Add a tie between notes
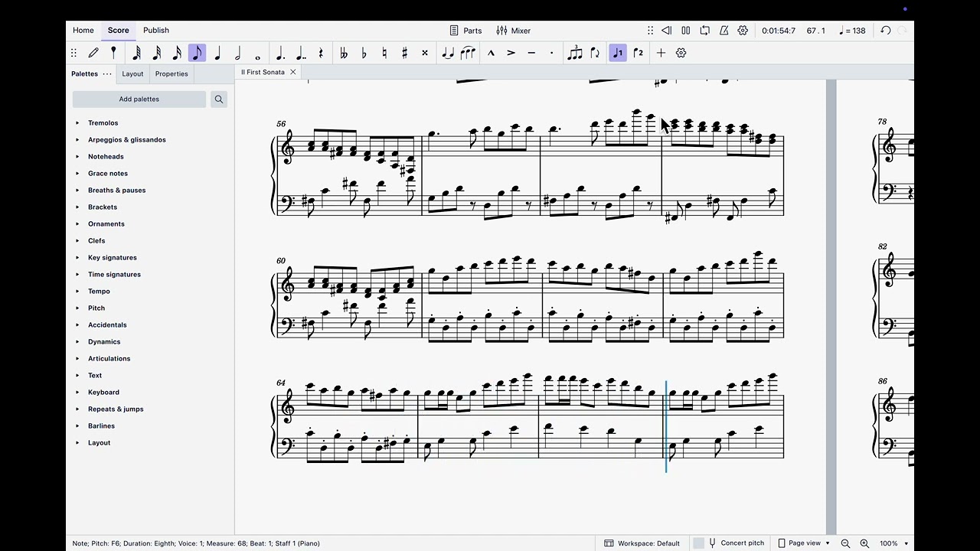The image size is (980, 551). click(x=448, y=53)
